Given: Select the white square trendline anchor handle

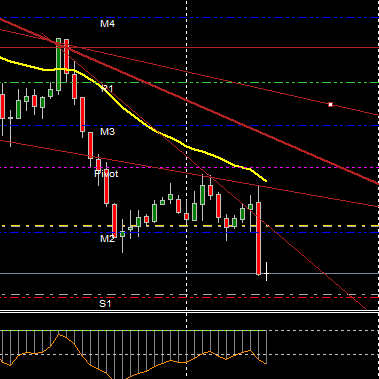Looking at the screenshot, I should [330, 105].
